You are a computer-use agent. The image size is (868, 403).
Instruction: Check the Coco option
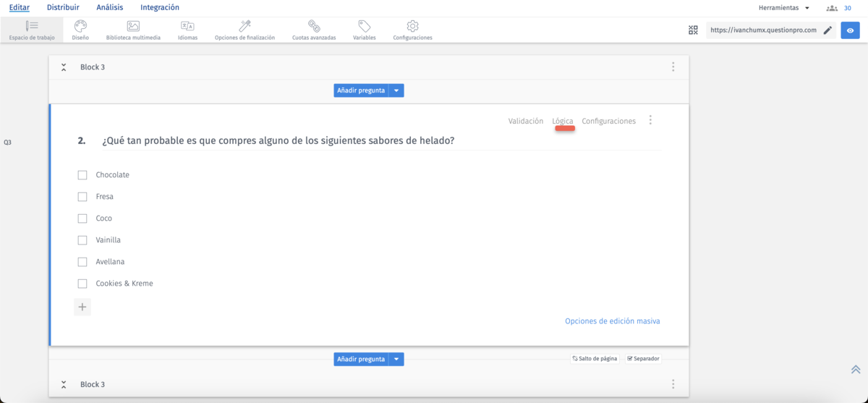(x=82, y=219)
